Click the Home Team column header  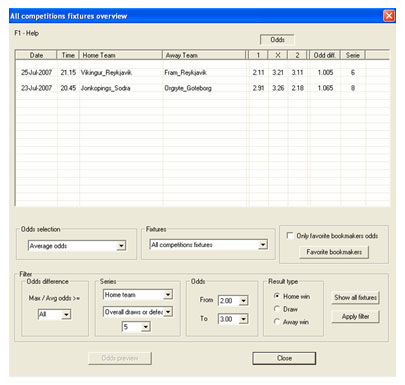pyautogui.click(x=120, y=55)
